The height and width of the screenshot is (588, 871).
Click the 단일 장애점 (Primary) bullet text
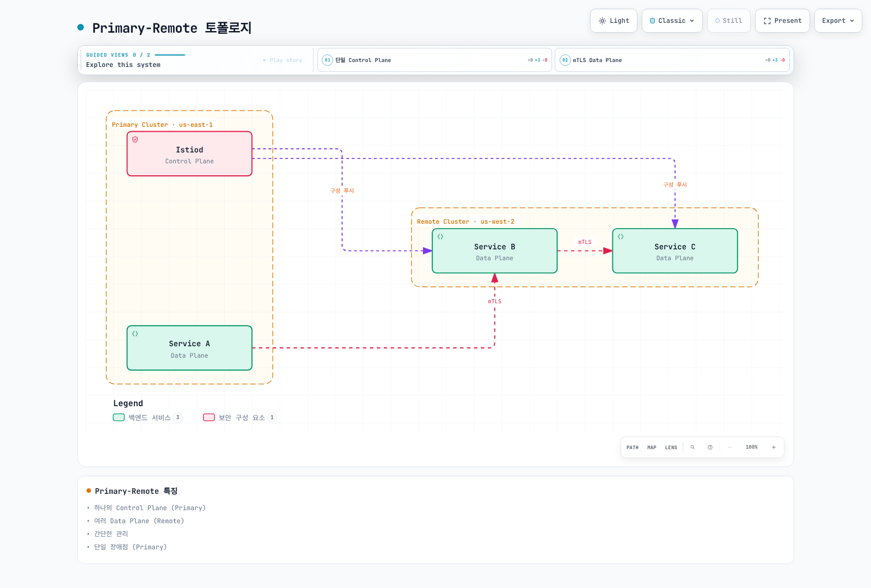(x=131, y=547)
